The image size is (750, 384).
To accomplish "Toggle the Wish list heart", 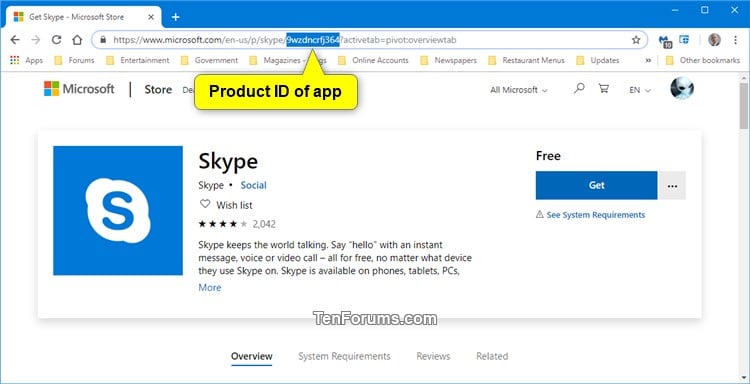I will click(205, 204).
